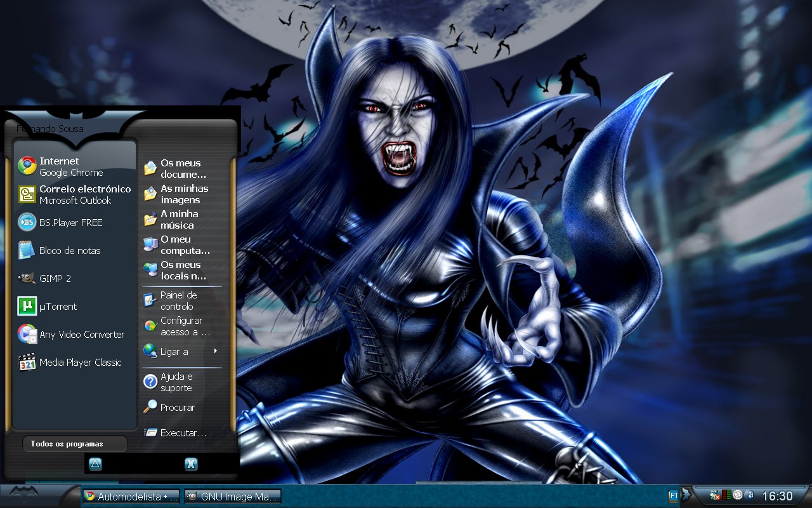
Task: Open As minhas imagens folder
Action: click(x=181, y=194)
